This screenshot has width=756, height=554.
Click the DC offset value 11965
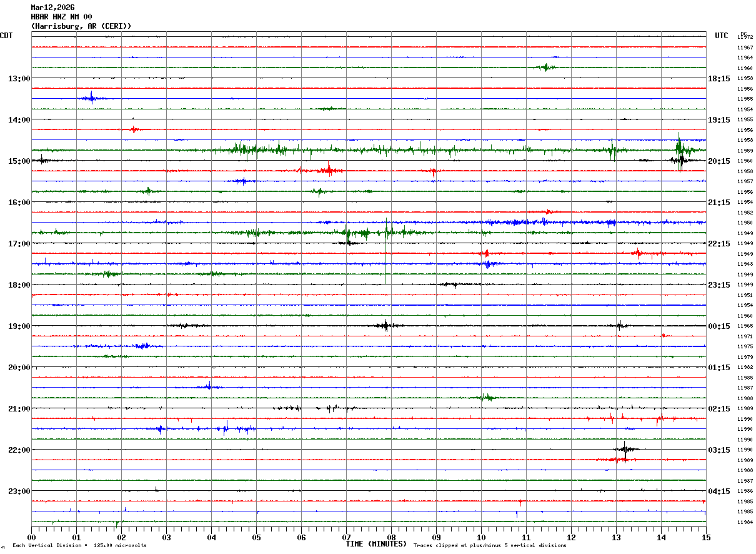[x=745, y=326]
